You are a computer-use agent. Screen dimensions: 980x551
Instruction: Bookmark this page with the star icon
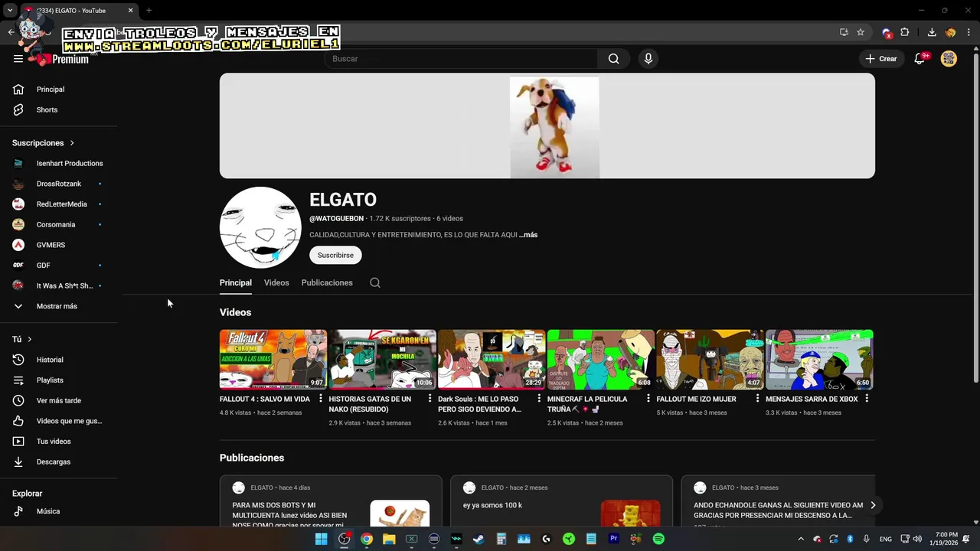coord(861,32)
